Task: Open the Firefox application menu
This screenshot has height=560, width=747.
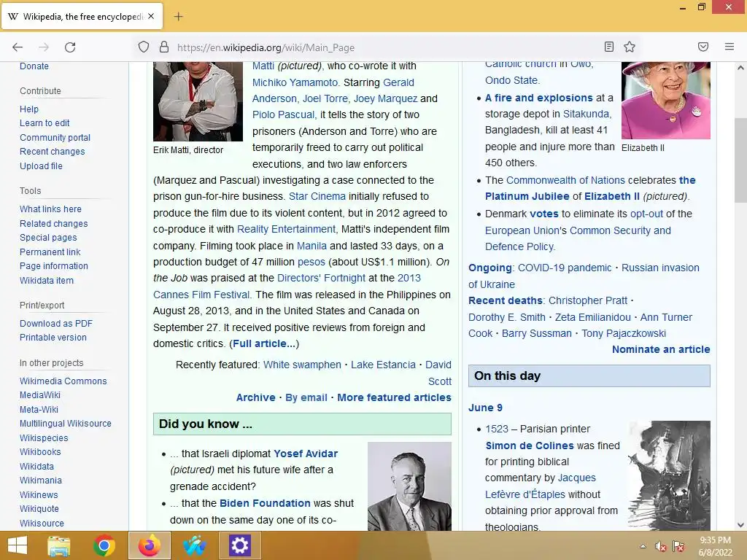Action: [x=729, y=47]
